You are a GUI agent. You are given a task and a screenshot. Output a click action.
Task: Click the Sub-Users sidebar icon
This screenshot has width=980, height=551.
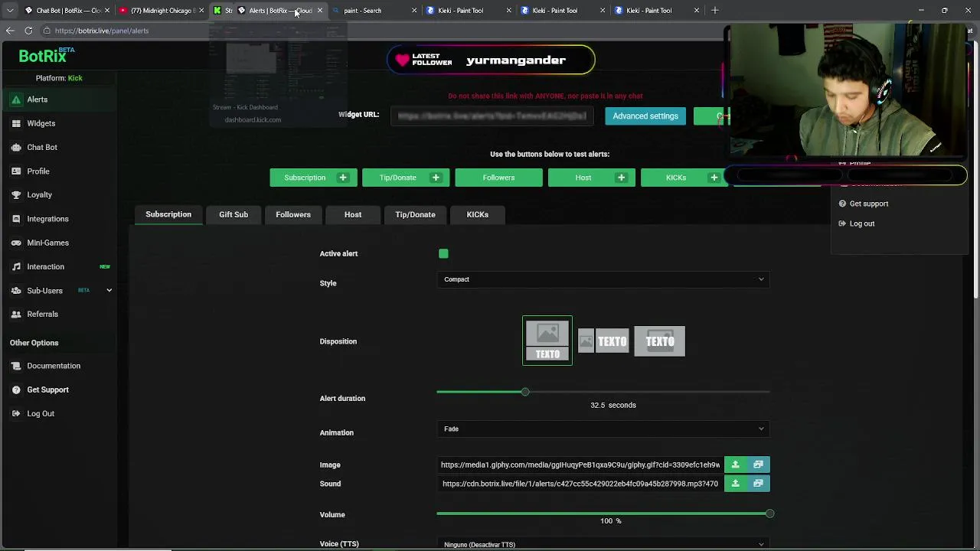16,291
